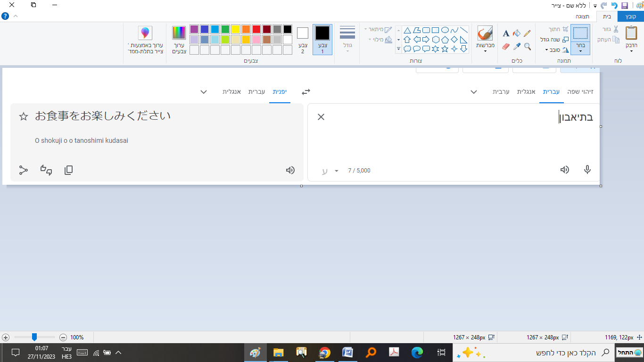Select the Color picker eyedropper tool
The width and height of the screenshot is (644, 362).
tap(517, 46)
